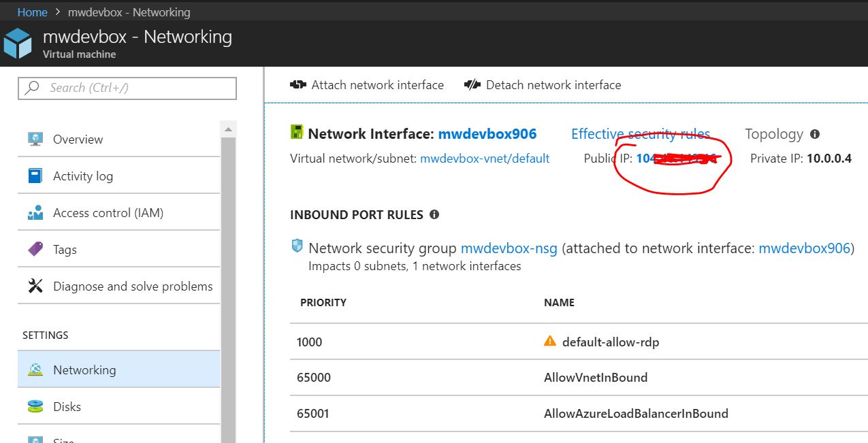Click the network security group shield icon
Screen dimensions: 868x443
(x=297, y=246)
